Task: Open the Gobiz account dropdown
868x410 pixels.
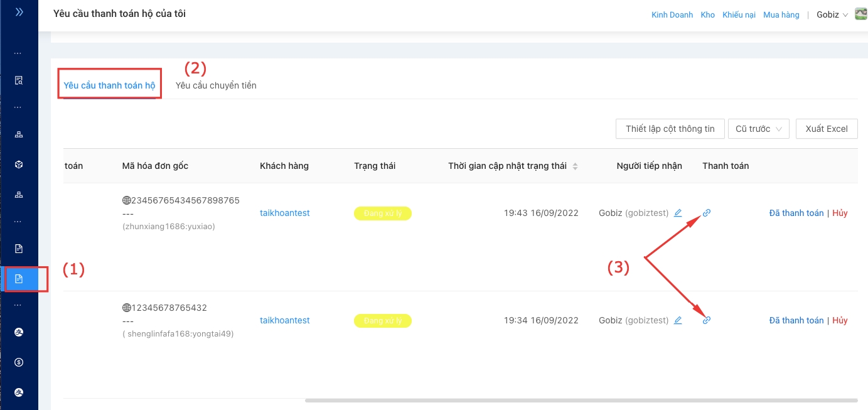Action: pyautogui.click(x=832, y=14)
